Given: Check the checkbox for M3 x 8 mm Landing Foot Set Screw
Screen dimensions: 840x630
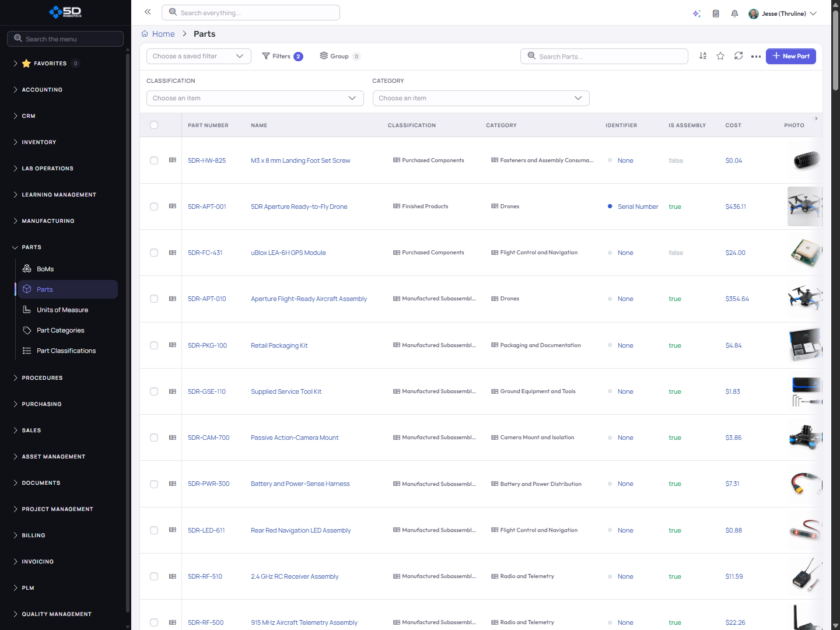Looking at the screenshot, I should (154, 160).
